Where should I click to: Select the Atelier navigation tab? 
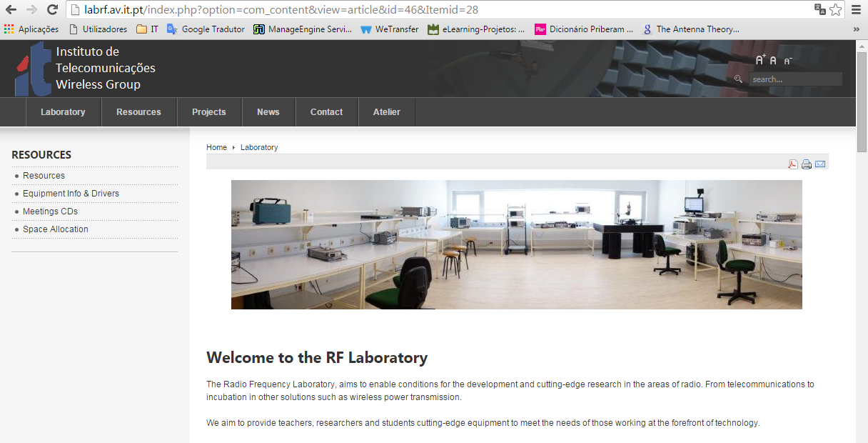point(386,112)
